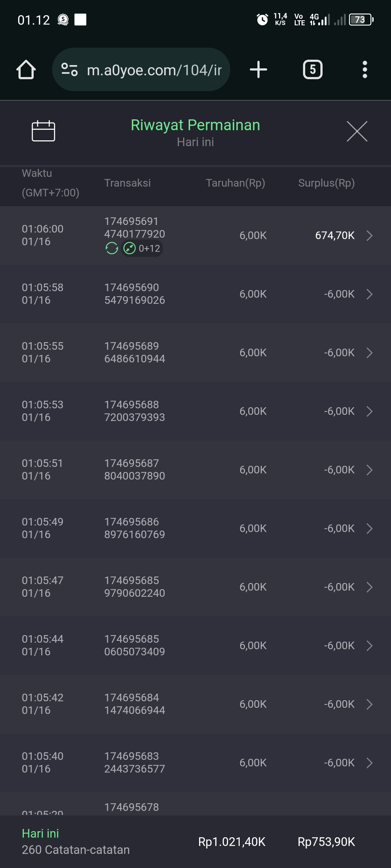The width and height of the screenshot is (391, 868).
Task: Open details chevron for 01:05:44 bet
Action: tap(369, 646)
